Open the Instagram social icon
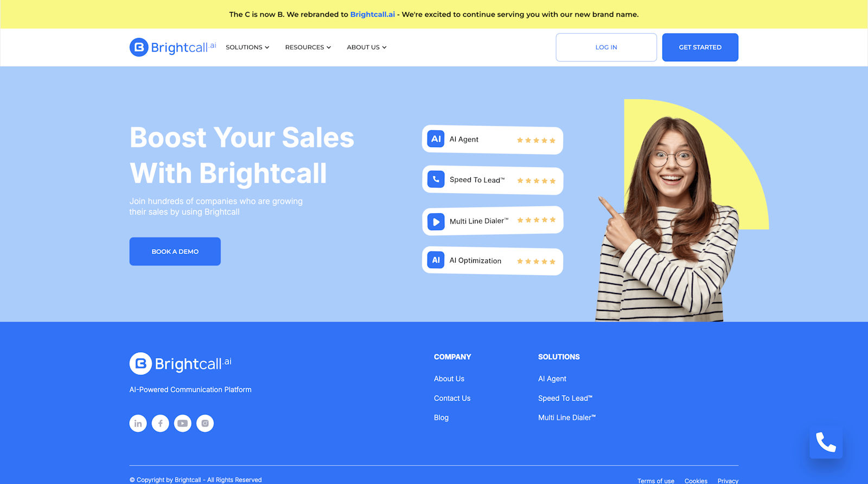 pyautogui.click(x=205, y=423)
